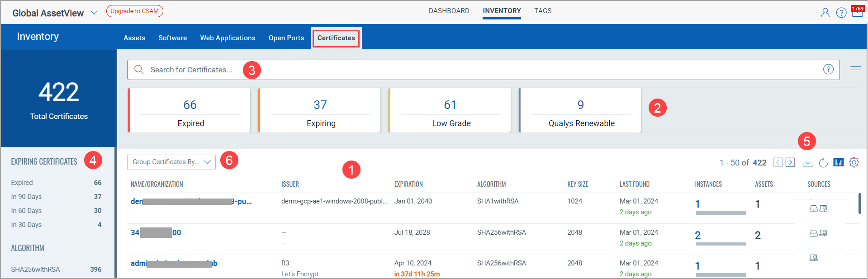Open the 61 Low Grade card
This screenshot has height=279, width=868.
tap(450, 110)
